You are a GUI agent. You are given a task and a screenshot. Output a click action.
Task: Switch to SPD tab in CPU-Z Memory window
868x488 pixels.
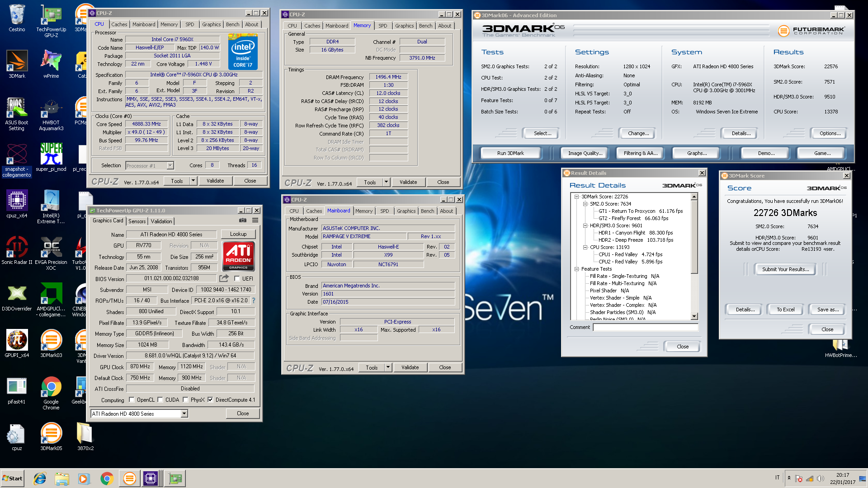(x=382, y=26)
